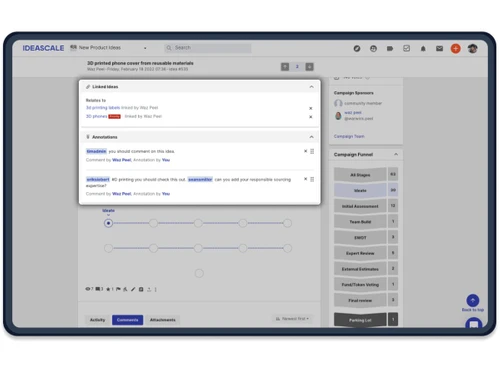Click Back to top arrow button
500x375 pixels.
(x=473, y=300)
